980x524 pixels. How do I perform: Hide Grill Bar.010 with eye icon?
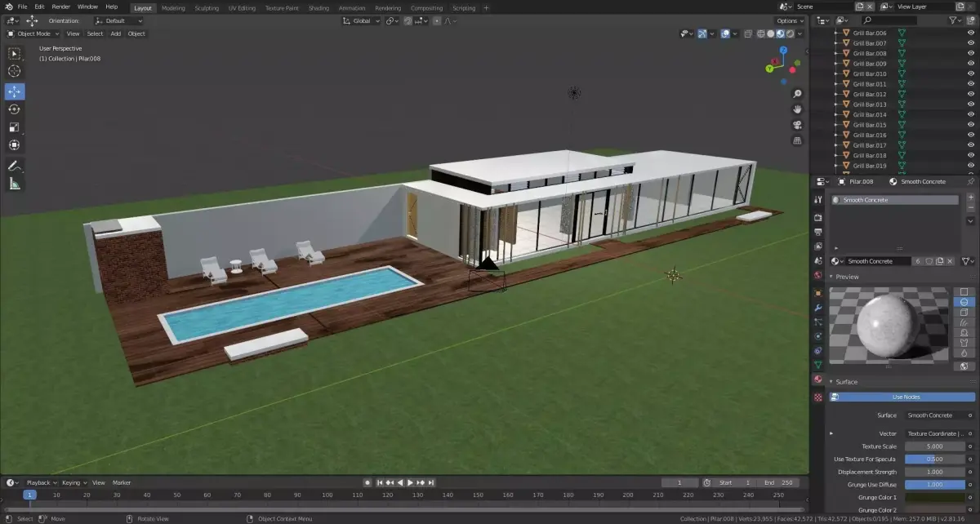click(x=969, y=73)
